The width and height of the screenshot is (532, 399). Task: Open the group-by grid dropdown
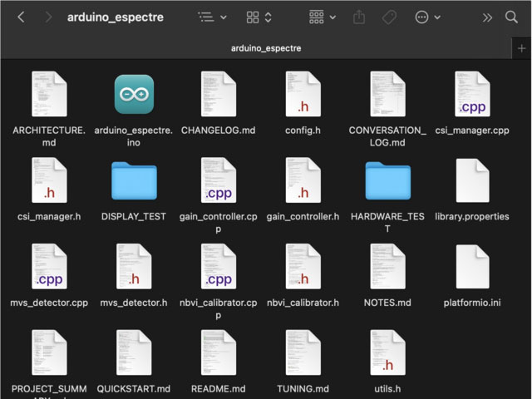[x=323, y=17]
